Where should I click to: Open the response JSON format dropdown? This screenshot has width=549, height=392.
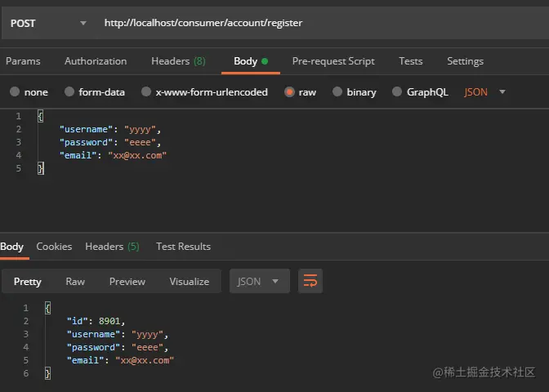(x=260, y=281)
